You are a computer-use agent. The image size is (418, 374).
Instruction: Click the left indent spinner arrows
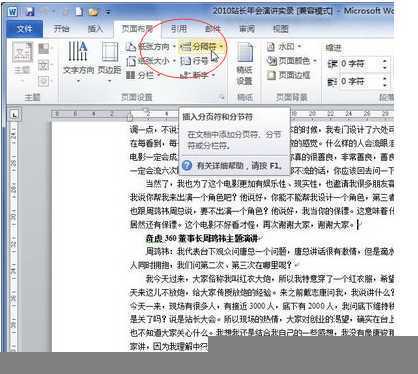click(385, 63)
